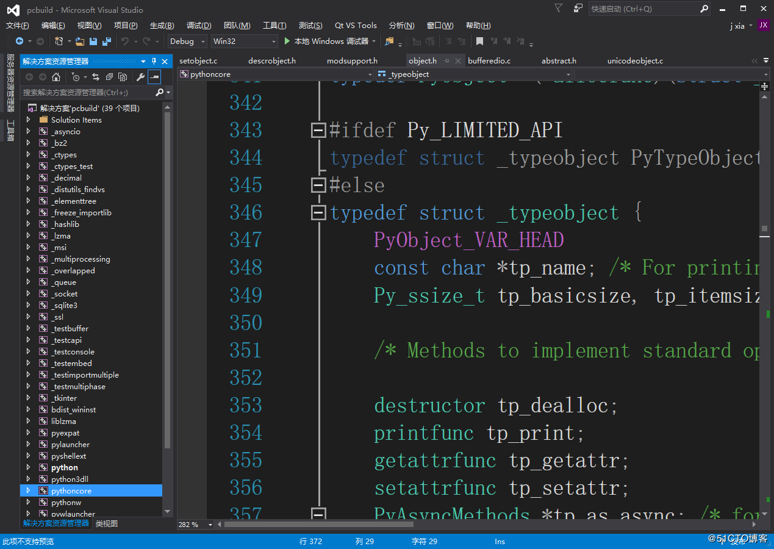Image resolution: width=774 pixels, height=549 pixels.
Task: Click the Solution Explorer search magnifier
Action: point(159,92)
